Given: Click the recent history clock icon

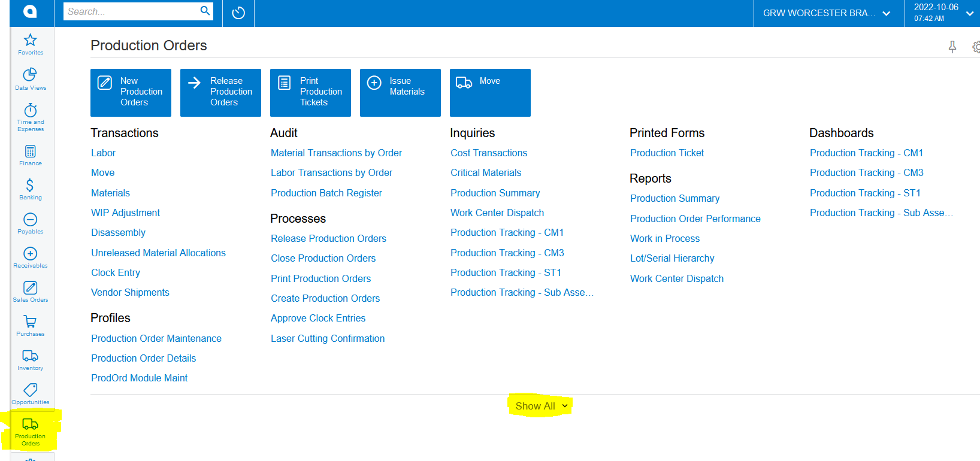Looking at the screenshot, I should click(x=238, y=13).
